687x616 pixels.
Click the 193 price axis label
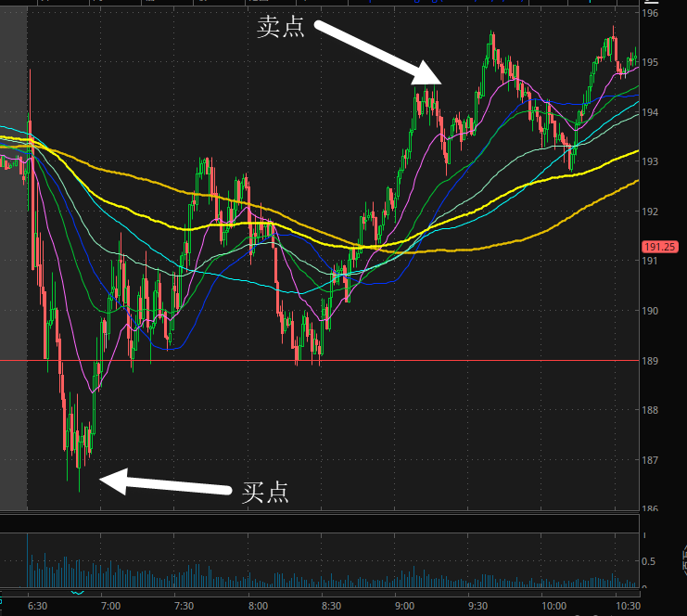pyautogui.click(x=650, y=161)
